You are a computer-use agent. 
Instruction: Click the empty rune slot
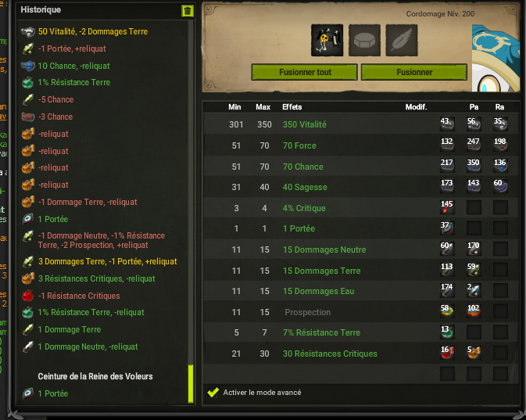pyautogui.click(x=364, y=41)
